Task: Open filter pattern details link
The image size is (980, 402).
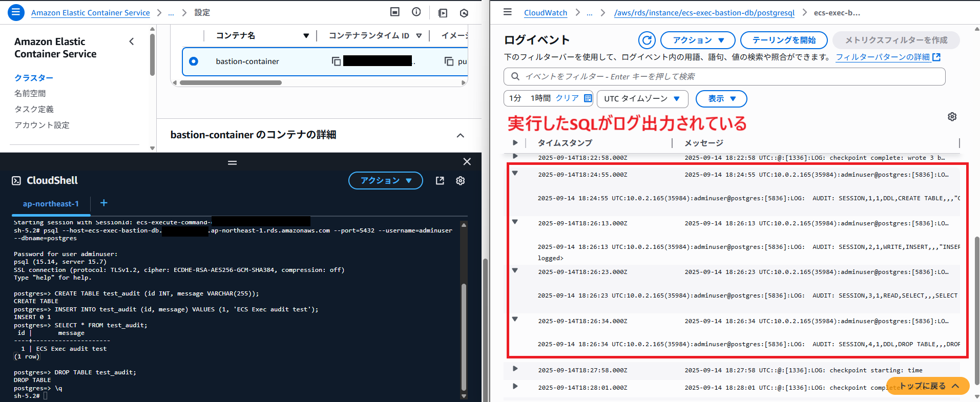Action: coord(888,57)
